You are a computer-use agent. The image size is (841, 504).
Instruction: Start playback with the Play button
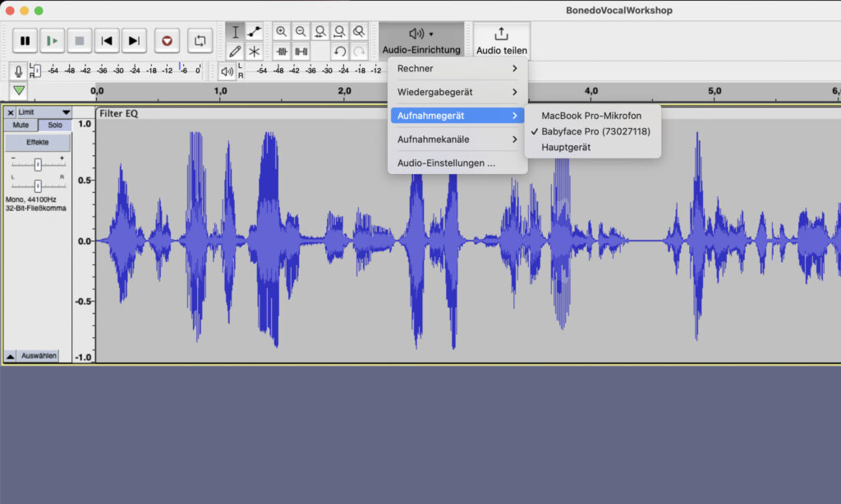(52, 41)
